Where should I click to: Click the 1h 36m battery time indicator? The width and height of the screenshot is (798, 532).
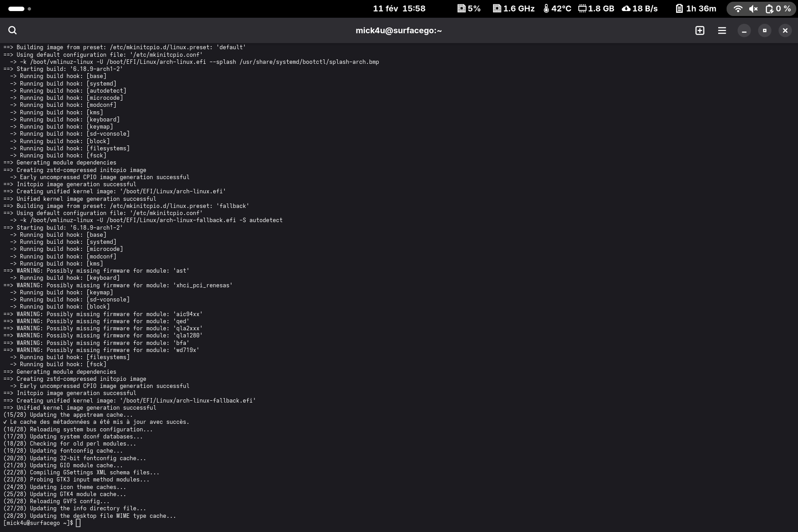click(696, 8)
